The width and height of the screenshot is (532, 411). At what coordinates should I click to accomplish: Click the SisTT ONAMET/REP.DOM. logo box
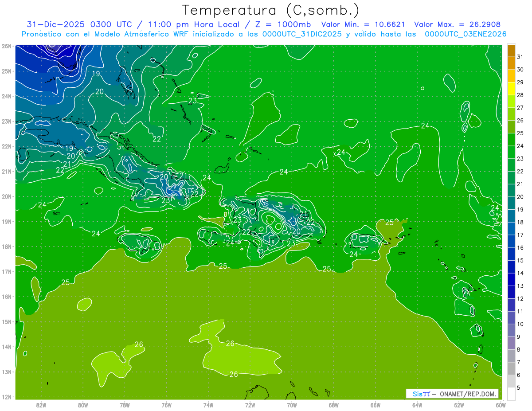tap(452, 394)
